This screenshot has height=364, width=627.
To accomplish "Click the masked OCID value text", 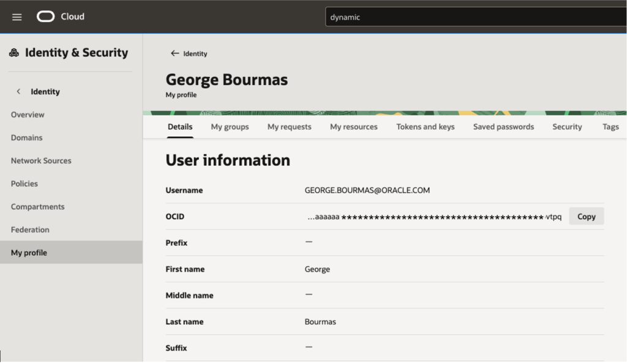I will pos(434,217).
